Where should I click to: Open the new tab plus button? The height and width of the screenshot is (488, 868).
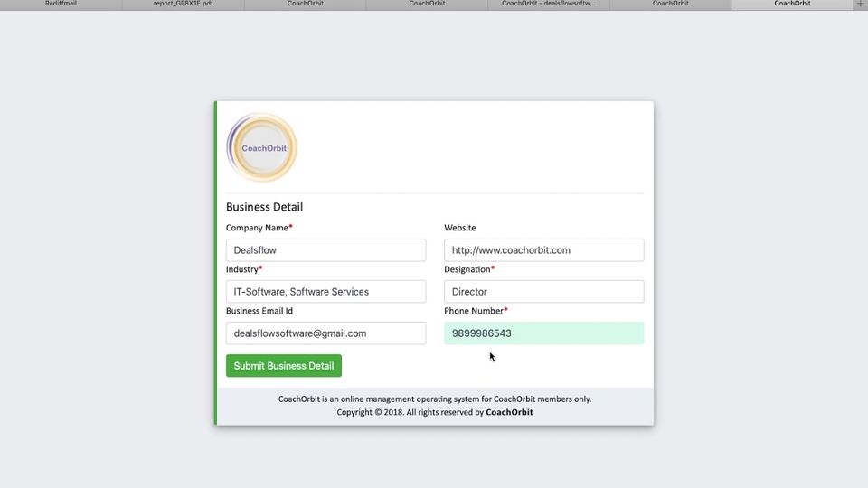[860, 4]
